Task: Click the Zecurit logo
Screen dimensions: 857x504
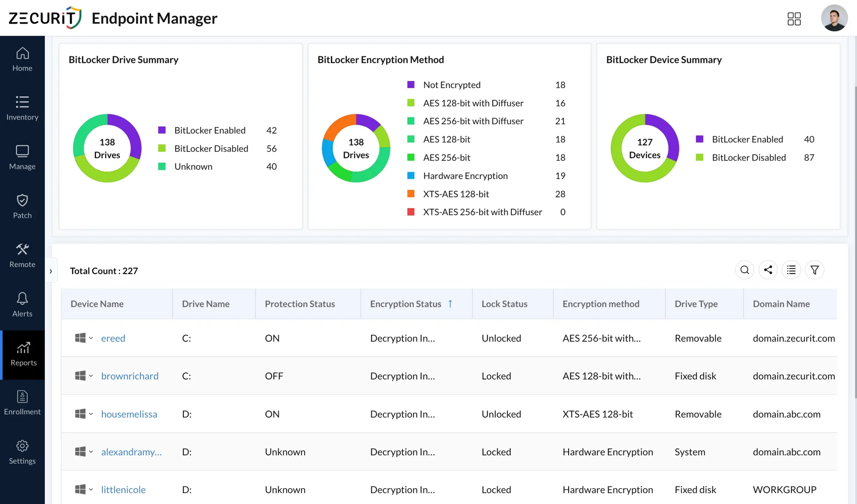Action: click(x=45, y=18)
